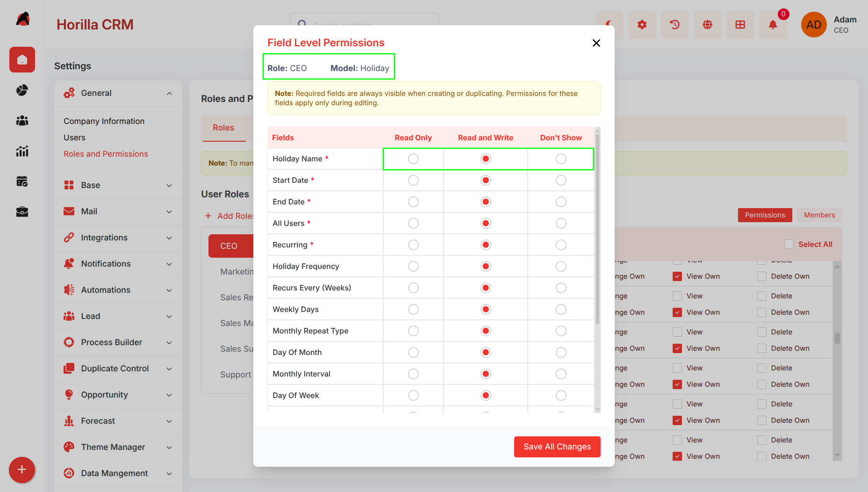Viewport: 868px width, 492px height.
Task: Set Holiday Name to Read Only
Action: (x=413, y=159)
